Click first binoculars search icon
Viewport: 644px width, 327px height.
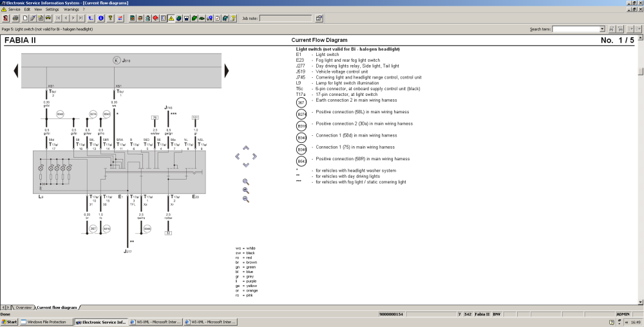[x=612, y=29]
